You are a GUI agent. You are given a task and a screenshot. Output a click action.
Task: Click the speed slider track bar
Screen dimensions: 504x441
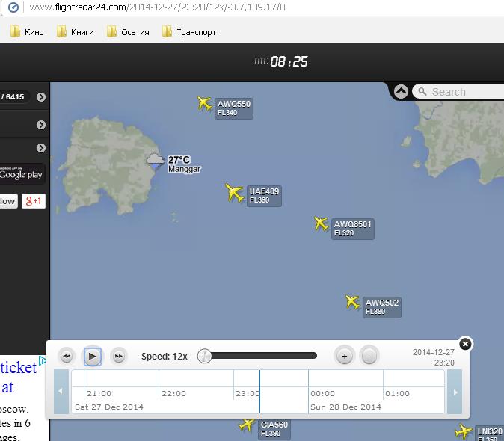point(263,356)
